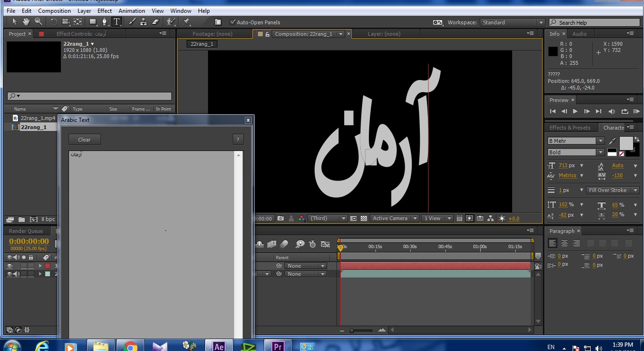Toggle composition viewer lock icon
This screenshot has width=644, height=351.
point(268,34)
